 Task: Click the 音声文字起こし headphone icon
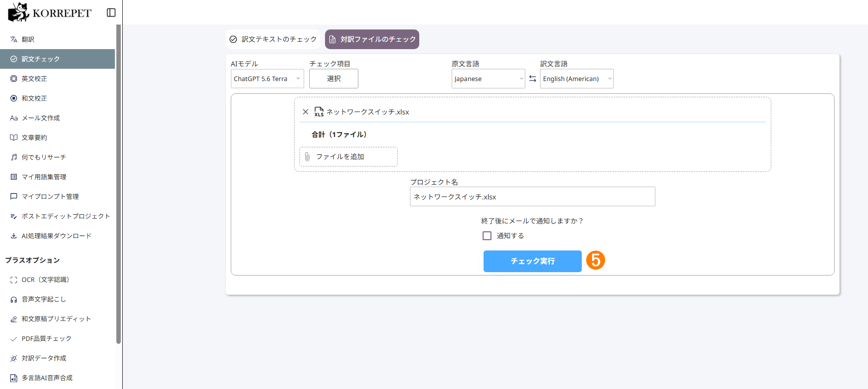click(14, 300)
